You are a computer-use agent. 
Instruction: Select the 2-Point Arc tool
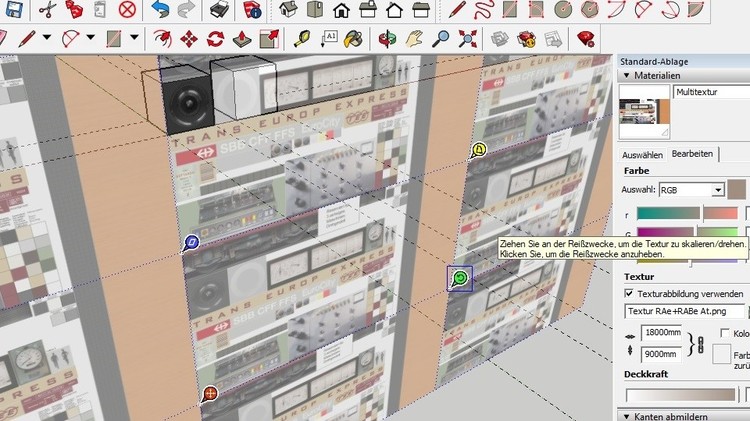tap(643, 9)
